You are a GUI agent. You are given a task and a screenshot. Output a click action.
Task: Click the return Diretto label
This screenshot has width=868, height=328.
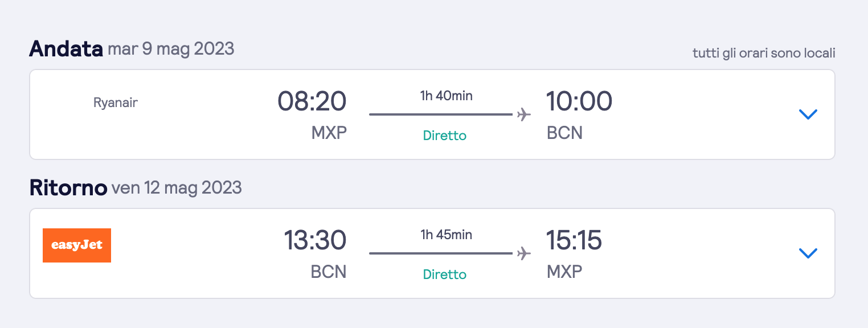click(444, 274)
